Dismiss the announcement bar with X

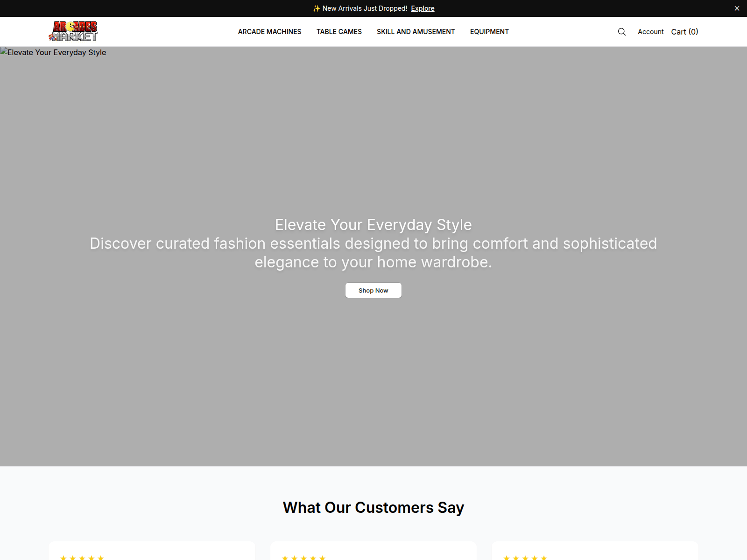737,8
